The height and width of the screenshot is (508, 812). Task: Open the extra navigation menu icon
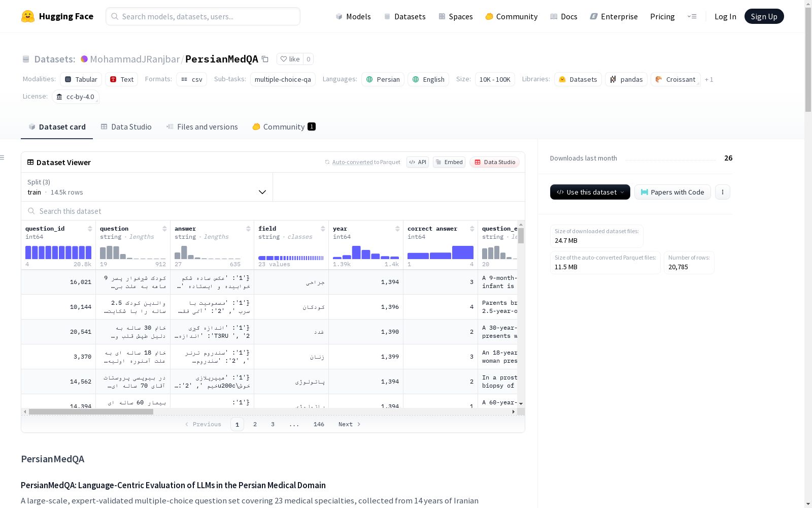tap(692, 16)
